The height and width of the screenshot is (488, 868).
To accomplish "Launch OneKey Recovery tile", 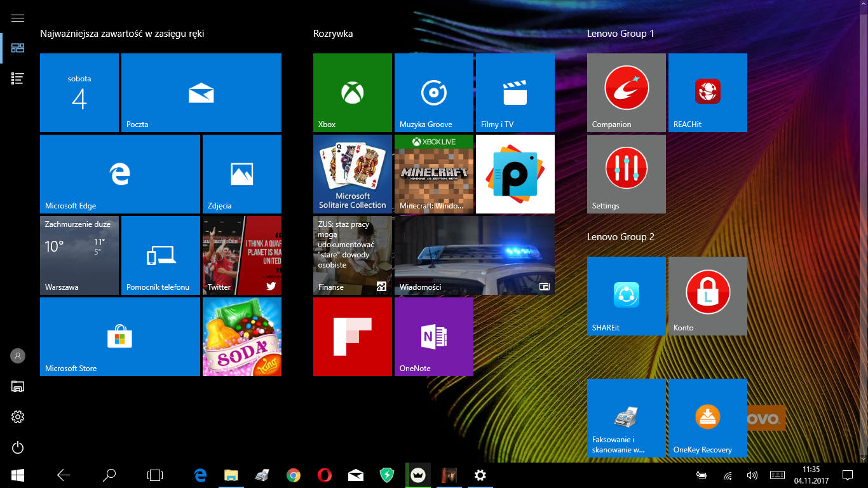I will 707,418.
